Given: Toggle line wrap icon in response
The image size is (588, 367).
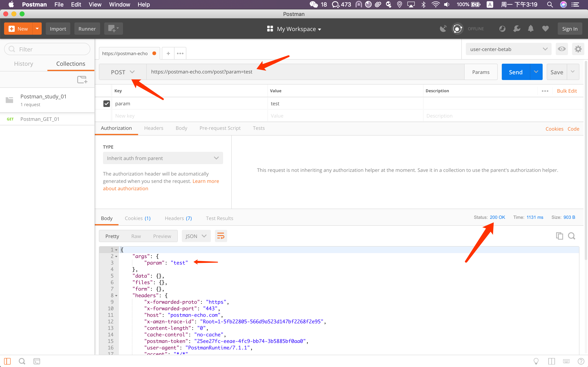Looking at the screenshot, I should pos(221,236).
